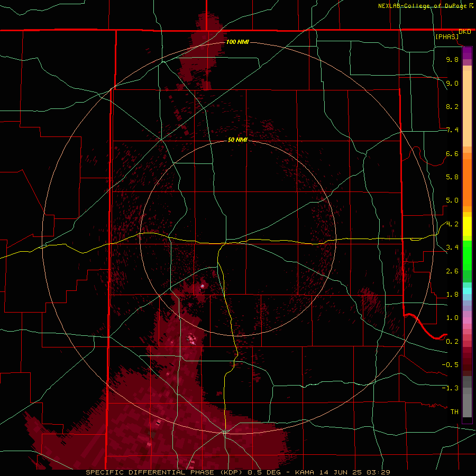Click the cyan high-KDP pixel in the echo
Screen dimensions: 476x476
tap(202, 286)
